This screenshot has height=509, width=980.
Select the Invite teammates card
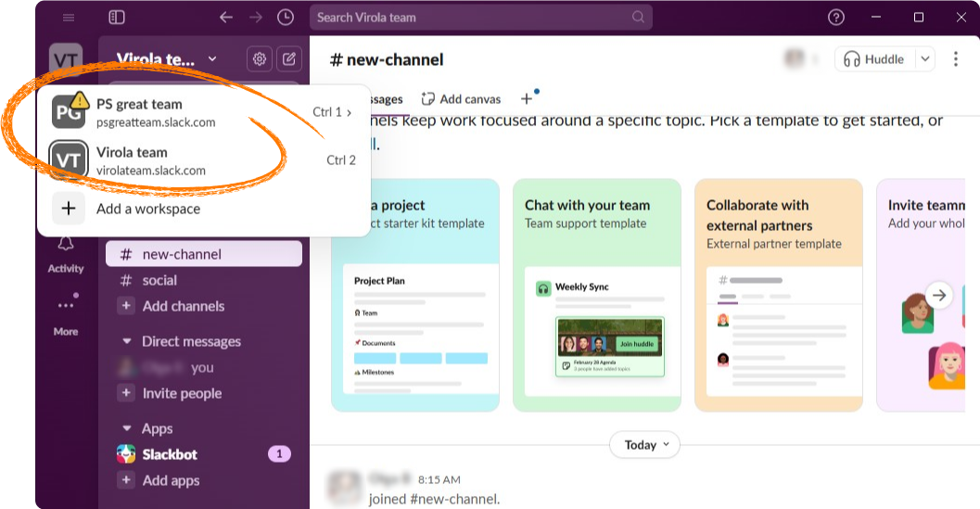(922, 295)
